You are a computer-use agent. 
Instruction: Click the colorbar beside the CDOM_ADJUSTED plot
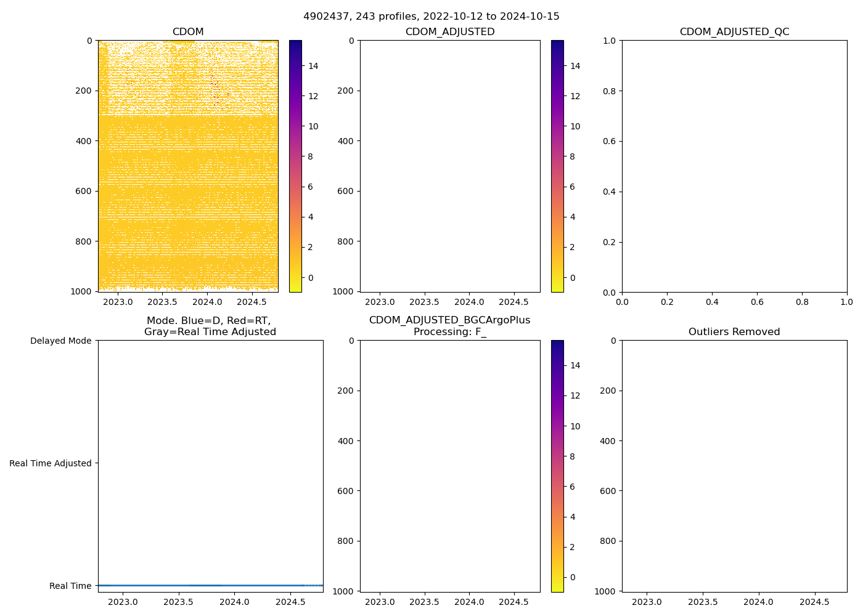click(x=557, y=166)
